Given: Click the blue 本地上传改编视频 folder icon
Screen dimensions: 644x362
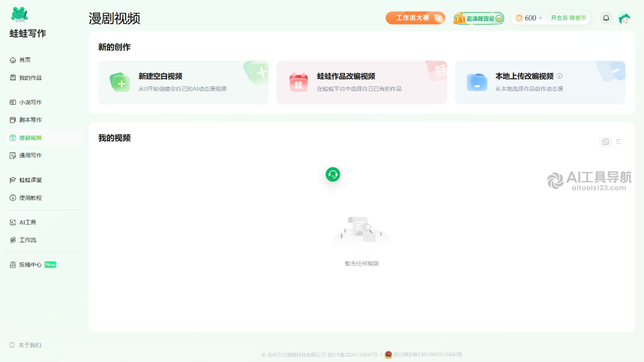Looking at the screenshot, I should [477, 82].
